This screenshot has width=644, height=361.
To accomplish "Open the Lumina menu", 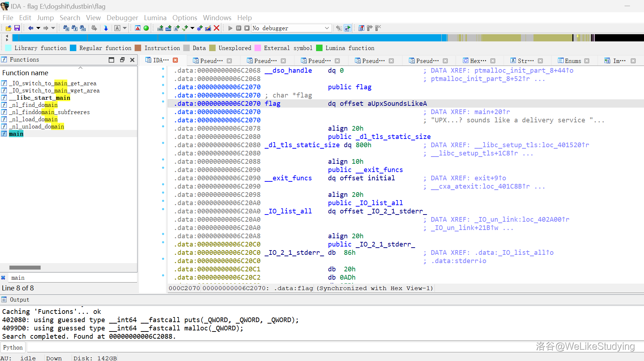I will pos(155,18).
